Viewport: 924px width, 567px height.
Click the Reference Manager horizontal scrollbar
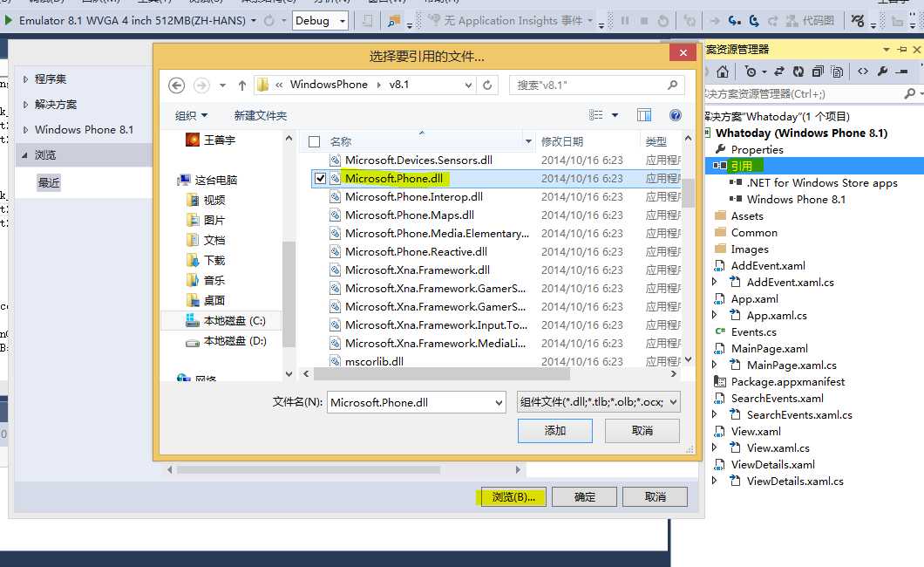(309, 470)
